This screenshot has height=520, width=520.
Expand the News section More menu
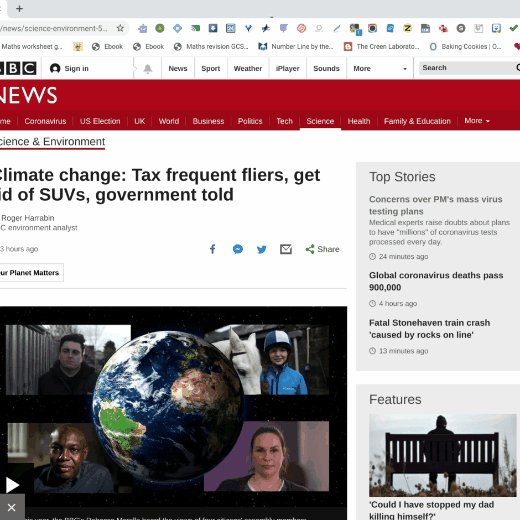[x=477, y=121]
